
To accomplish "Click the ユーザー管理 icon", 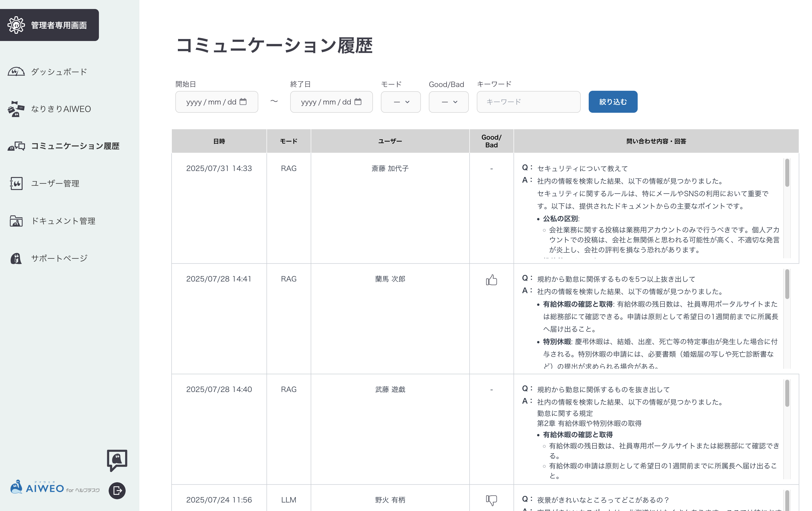I will point(16,183).
